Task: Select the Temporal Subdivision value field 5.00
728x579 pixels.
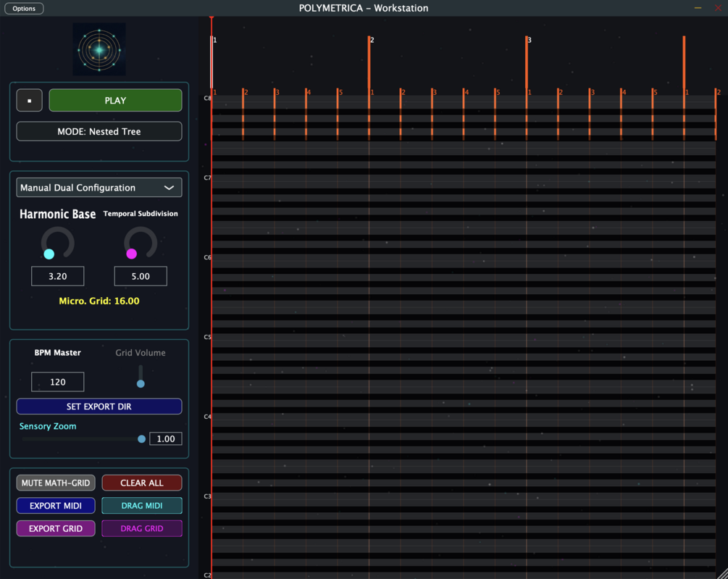Action: (141, 276)
